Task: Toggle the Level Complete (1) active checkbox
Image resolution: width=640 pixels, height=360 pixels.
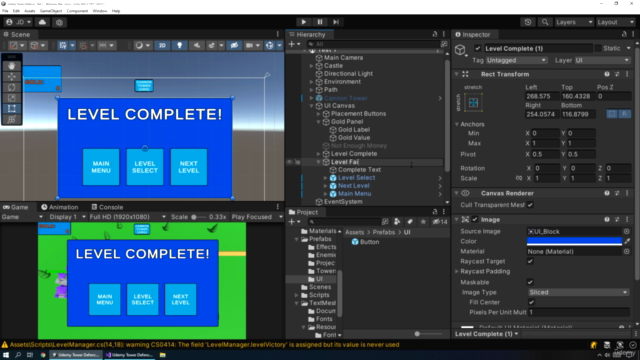Action: click(x=478, y=48)
